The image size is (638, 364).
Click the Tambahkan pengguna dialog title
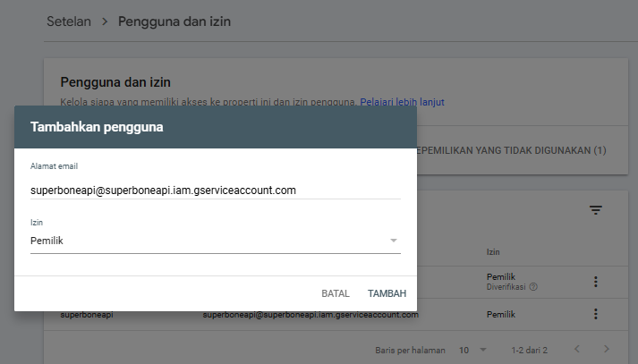[x=97, y=127]
